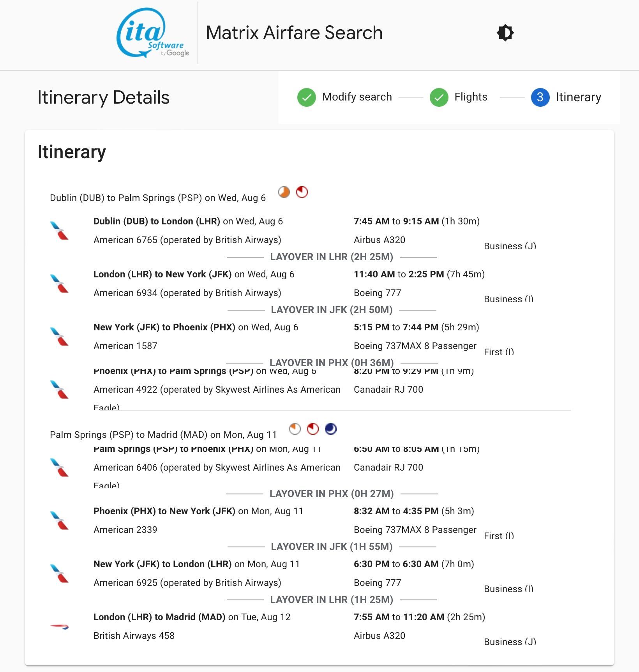Viewport: 639px width, 672px height.
Task: Select the Itinerary step number 3
Action: click(540, 97)
